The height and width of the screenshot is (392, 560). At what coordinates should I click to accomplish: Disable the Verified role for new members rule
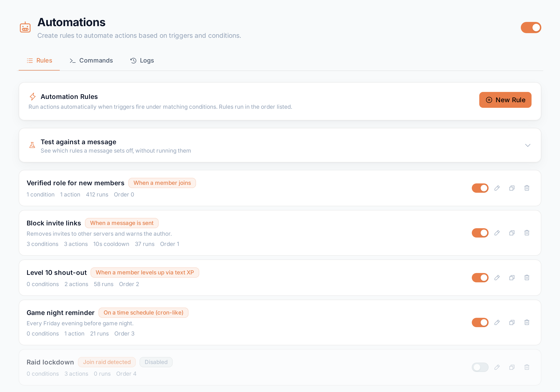[480, 188]
